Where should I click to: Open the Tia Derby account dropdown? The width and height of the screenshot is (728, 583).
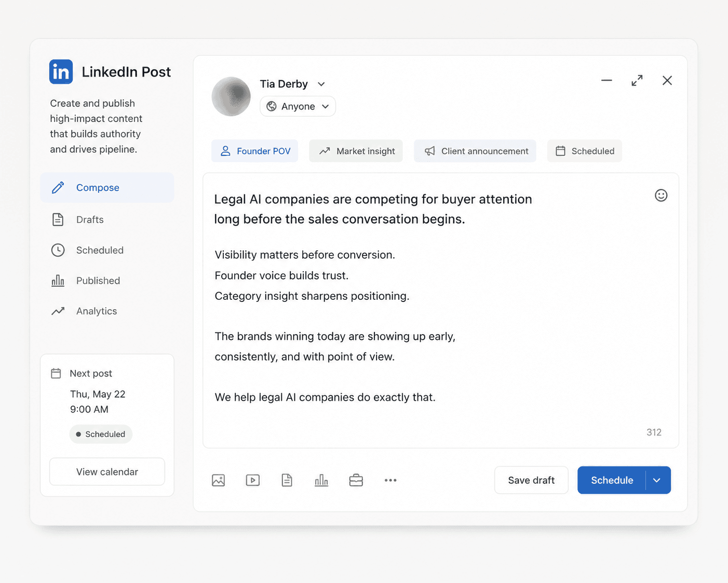coord(321,84)
